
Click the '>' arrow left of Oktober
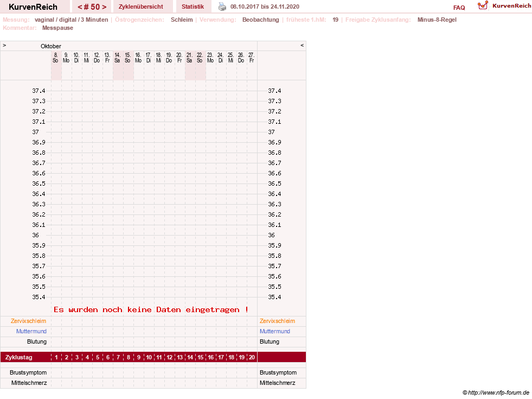4,46
